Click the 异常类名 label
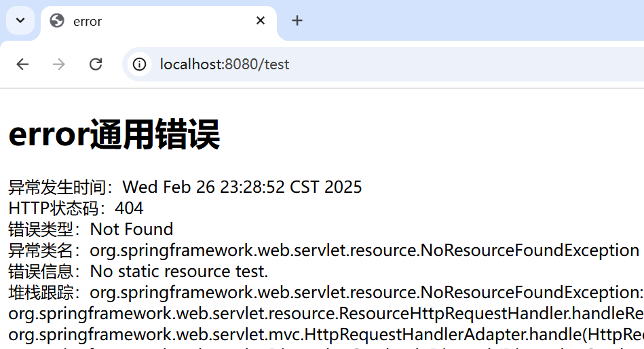Screen dimensions: 644x349 tap(41, 251)
